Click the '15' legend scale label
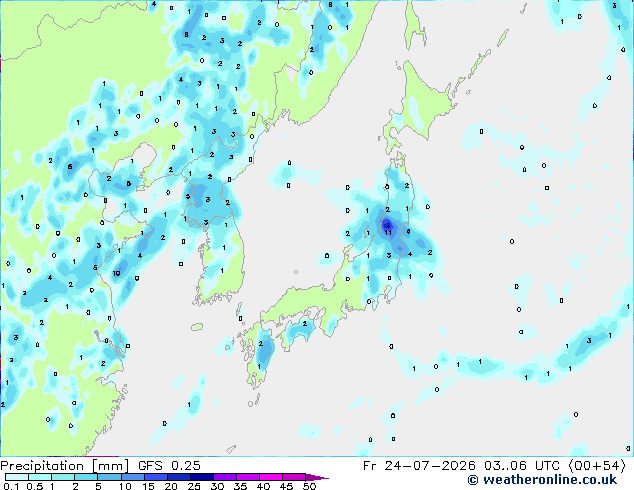634x490 pixels. 148,486
